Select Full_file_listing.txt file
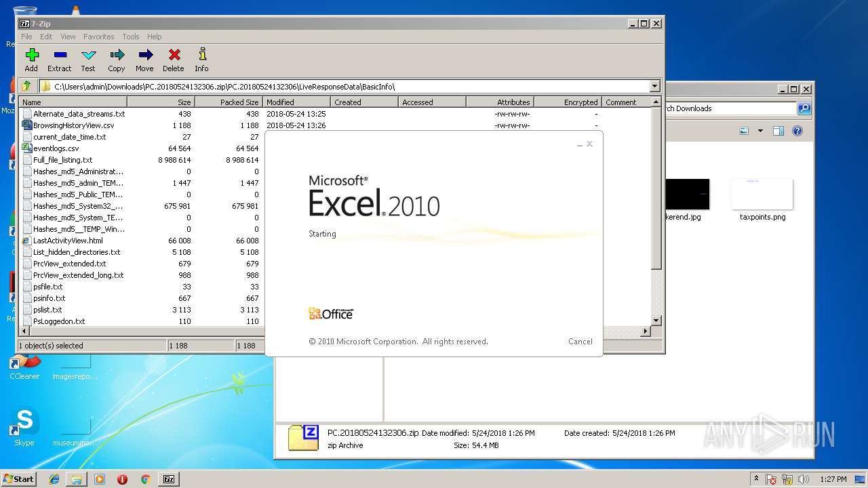 coord(62,160)
